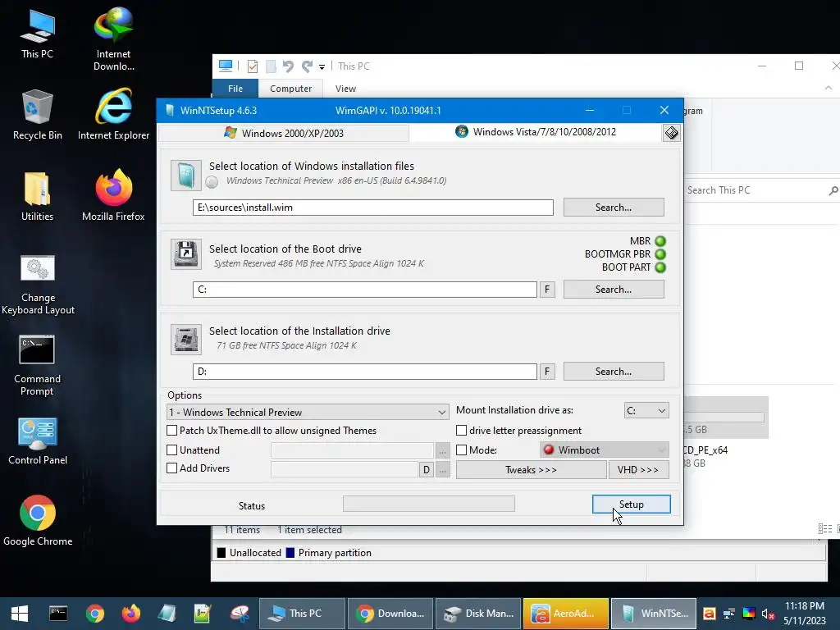The width and height of the screenshot is (840, 630).
Task: Click the BOOT PART green status indicator
Action: pyautogui.click(x=660, y=267)
